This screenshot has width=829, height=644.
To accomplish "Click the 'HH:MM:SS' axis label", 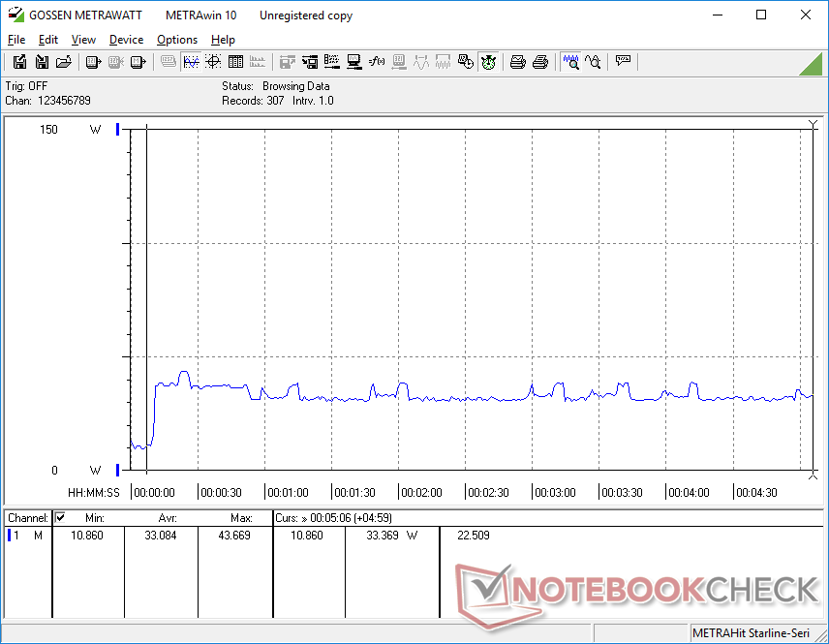I will click(x=94, y=493).
